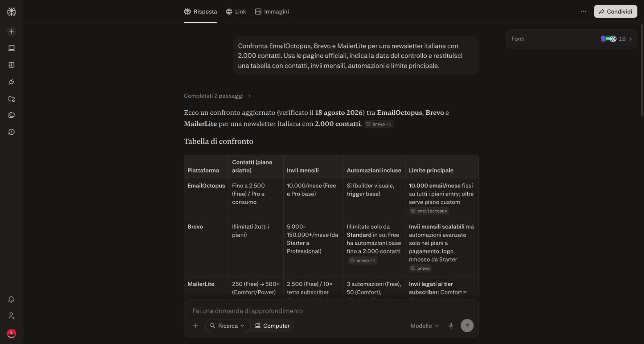Open the Modello selector dropdown
This screenshot has width=644, height=344.
point(424,326)
